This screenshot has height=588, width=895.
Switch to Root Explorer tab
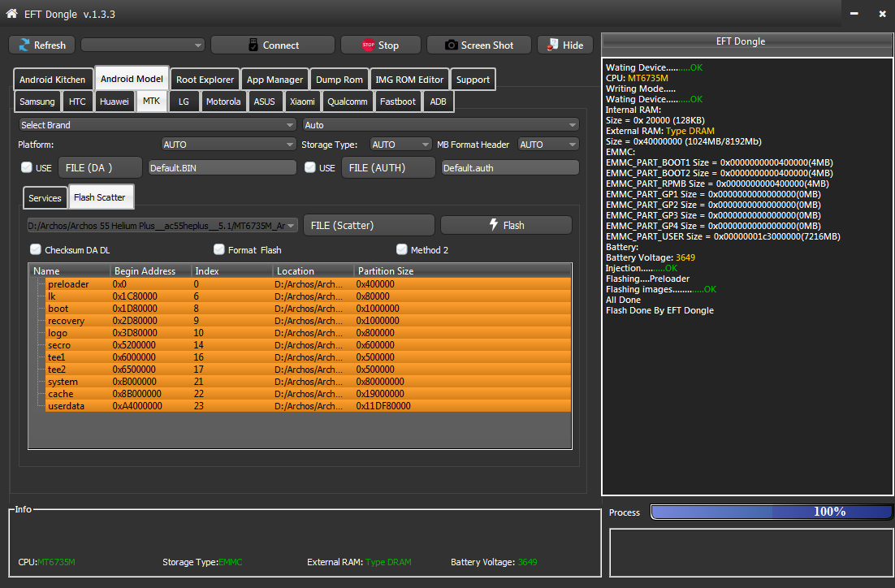pos(205,80)
